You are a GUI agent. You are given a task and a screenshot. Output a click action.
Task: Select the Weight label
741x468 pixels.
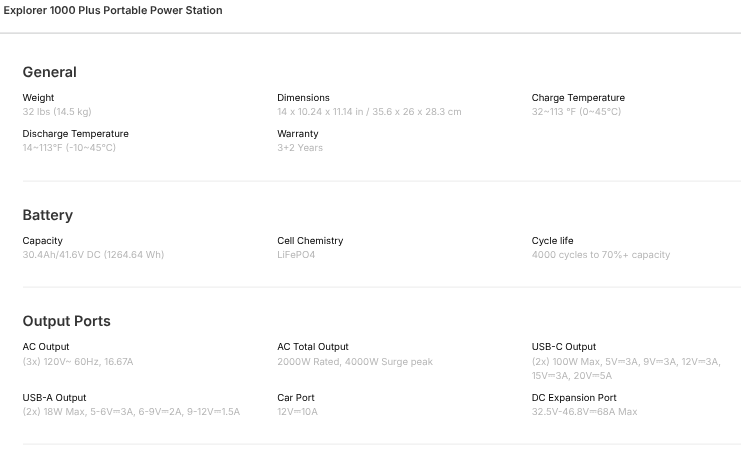point(38,98)
